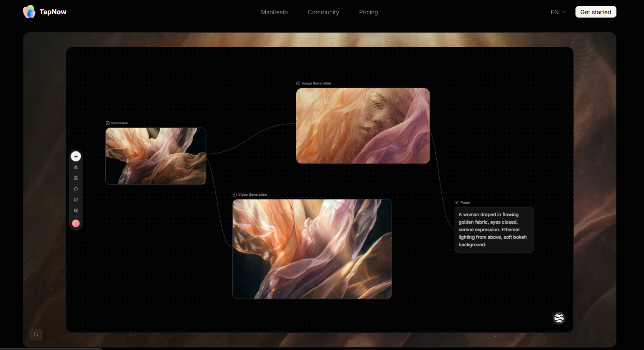Screen dimensions: 644x350
Task: Open the chat bubble icon in sidebar
Action: (76, 189)
